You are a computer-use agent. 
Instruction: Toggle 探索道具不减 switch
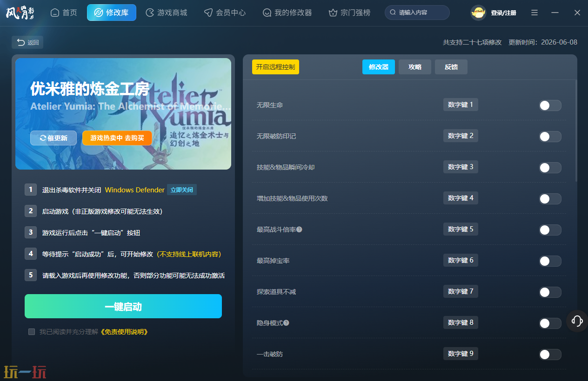550,292
